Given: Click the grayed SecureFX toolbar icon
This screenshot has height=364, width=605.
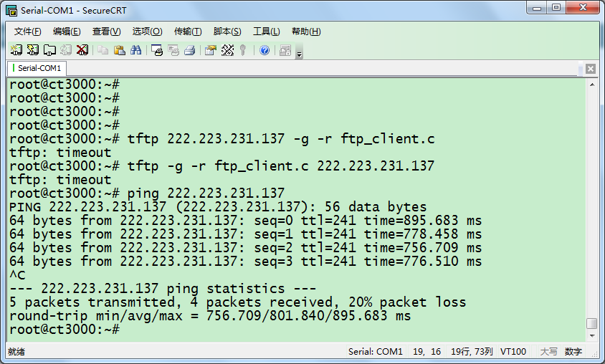Looking at the screenshot, I should [x=285, y=50].
